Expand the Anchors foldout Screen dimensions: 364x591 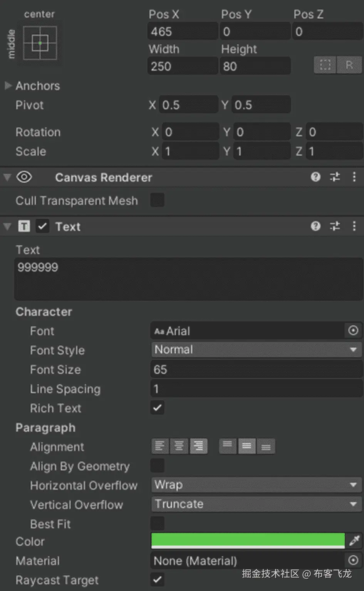8,86
